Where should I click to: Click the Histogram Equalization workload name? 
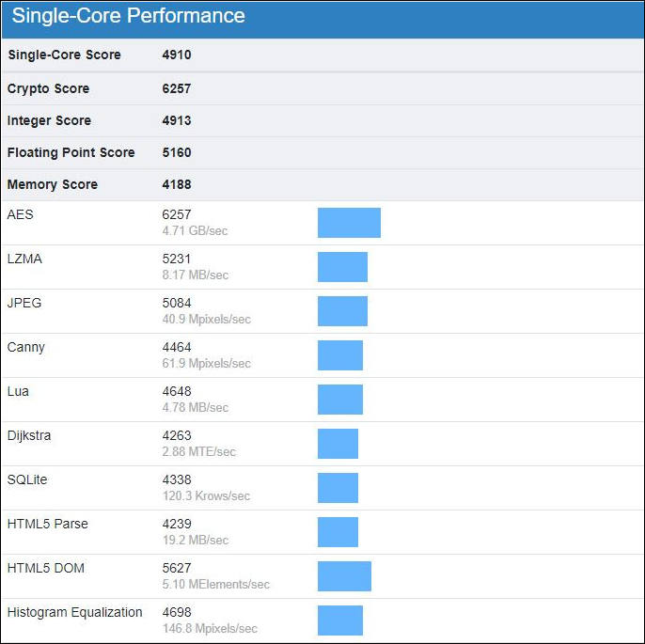tap(74, 612)
